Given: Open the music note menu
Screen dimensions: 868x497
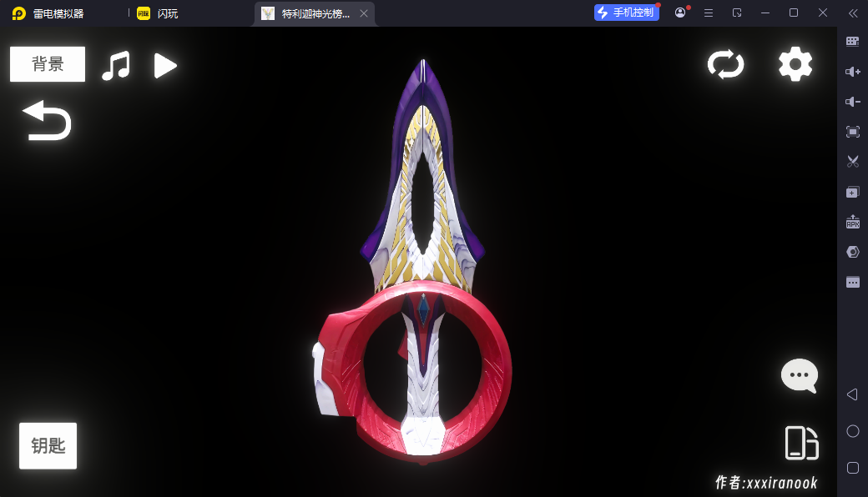Looking at the screenshot, I should (116, 66).
